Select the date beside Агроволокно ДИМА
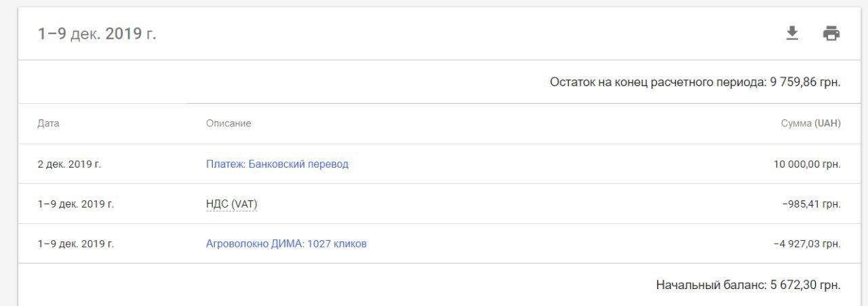 click(x=76, y=244)
